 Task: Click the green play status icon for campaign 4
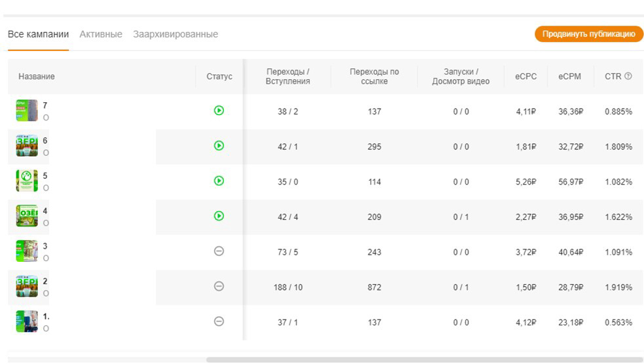pos(219,216)
